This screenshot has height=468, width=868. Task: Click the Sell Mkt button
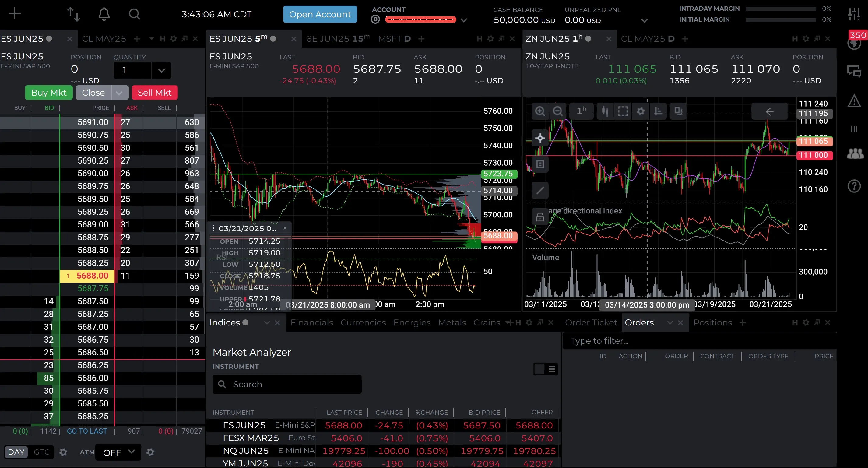[x=155, y=93]
